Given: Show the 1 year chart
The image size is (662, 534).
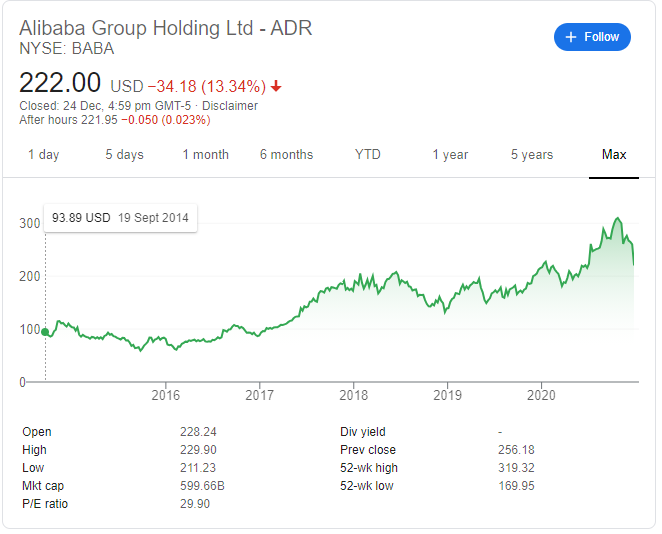Looking at the screenshot, I should [x=450, y=155].
